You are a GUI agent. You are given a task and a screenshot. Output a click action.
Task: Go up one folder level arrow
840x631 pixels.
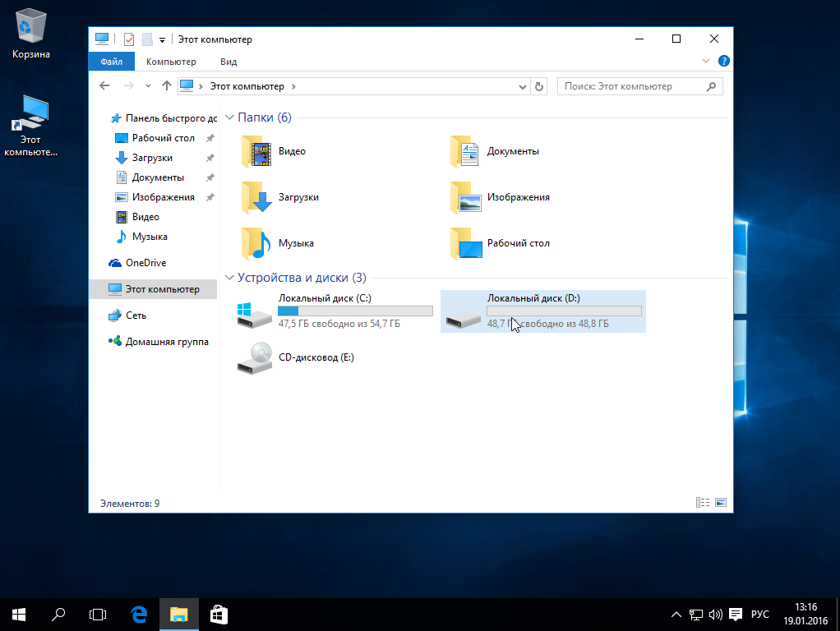click(167, 86)
